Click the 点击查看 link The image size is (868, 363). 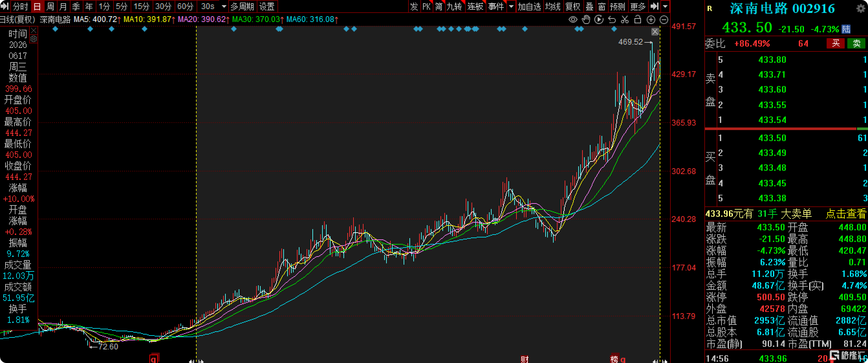(845, 214)
